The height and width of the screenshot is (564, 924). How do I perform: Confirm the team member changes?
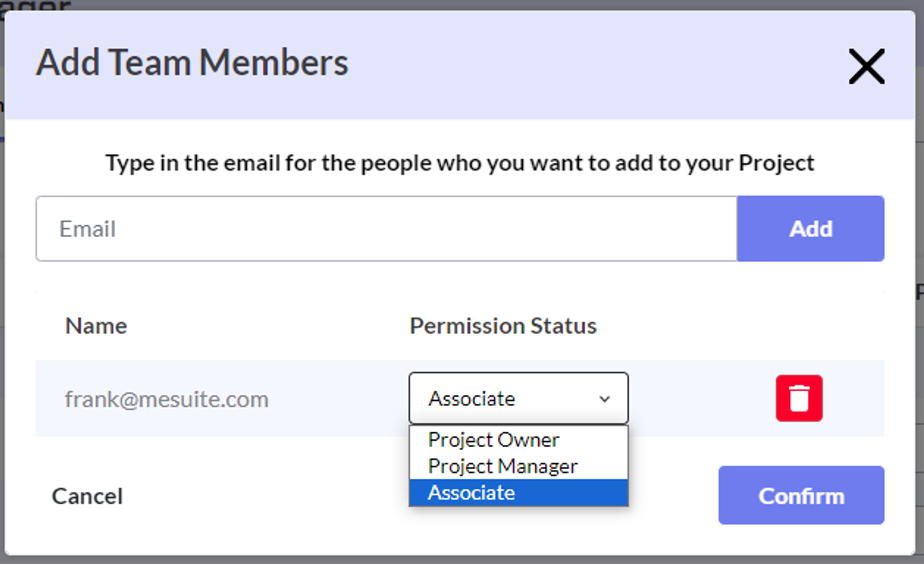(801, 496)
